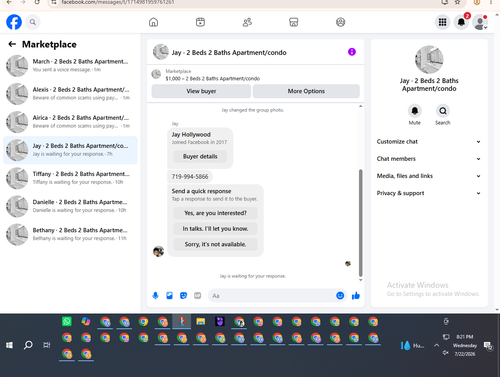The image size is (500, 377).
Task: Open the Alexis conversation in the list
Action: 70,94
